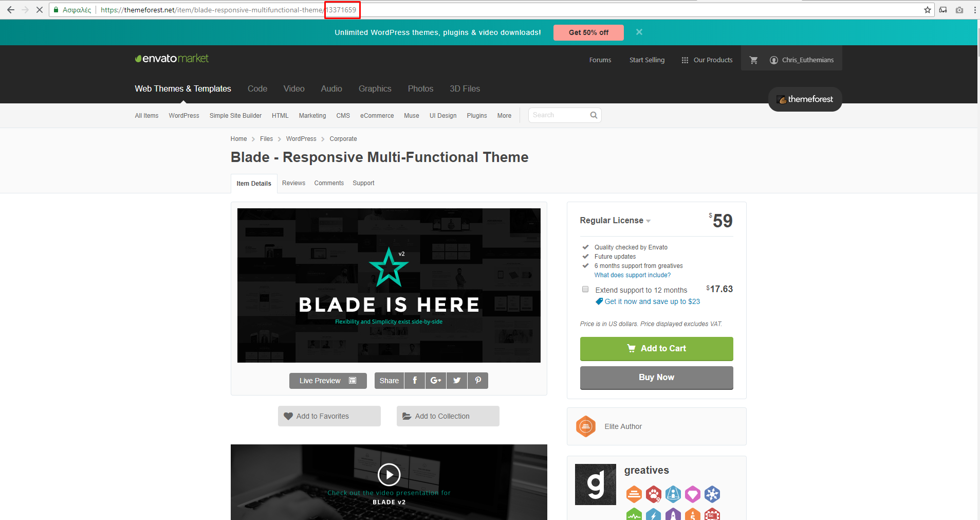Dismiss the promo banner with the X
980x520 pixels.
click(639, 32)
